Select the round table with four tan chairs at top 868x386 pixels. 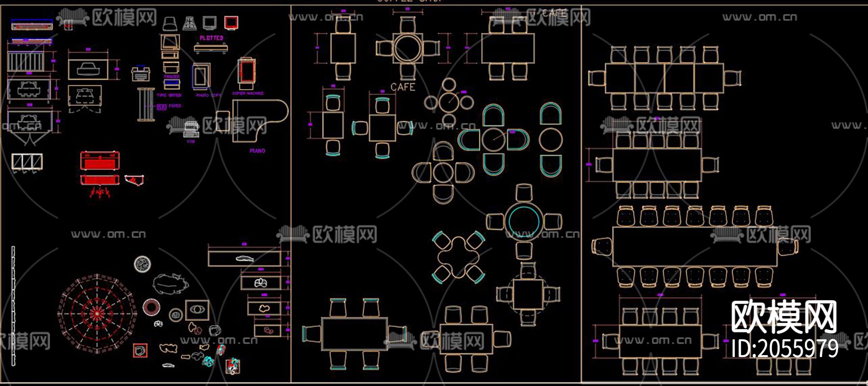point(407,48)
